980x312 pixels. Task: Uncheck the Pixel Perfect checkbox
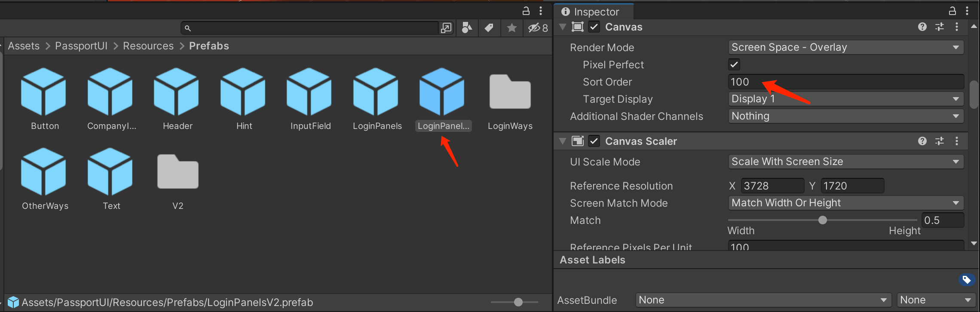pyautogui.click(x=734, y=65)
